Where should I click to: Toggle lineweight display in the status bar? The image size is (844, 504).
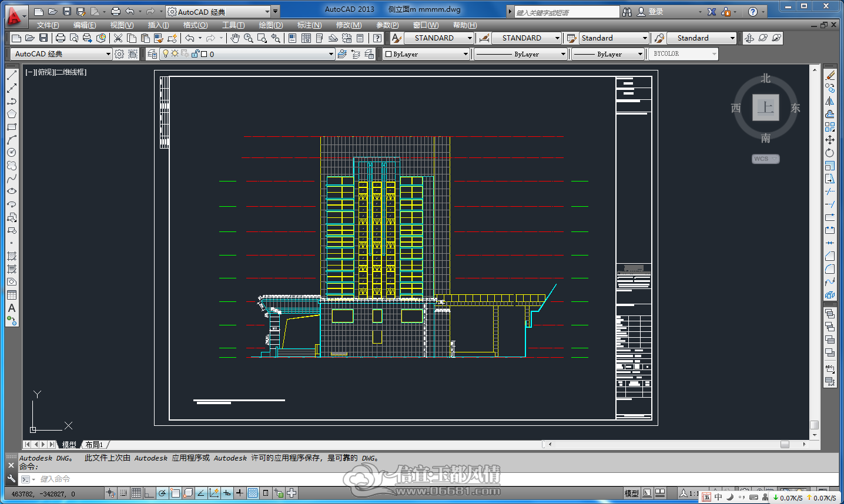[240, 493]
